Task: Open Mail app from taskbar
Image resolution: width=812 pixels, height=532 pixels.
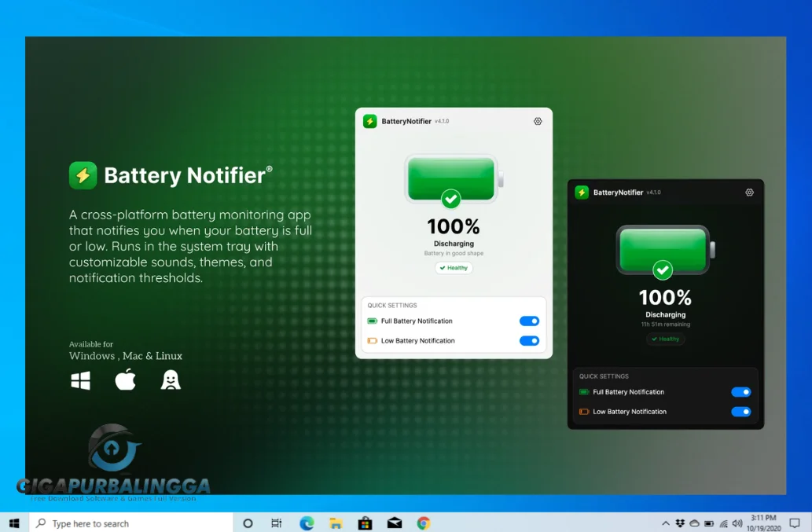Action: click(395, 523)
